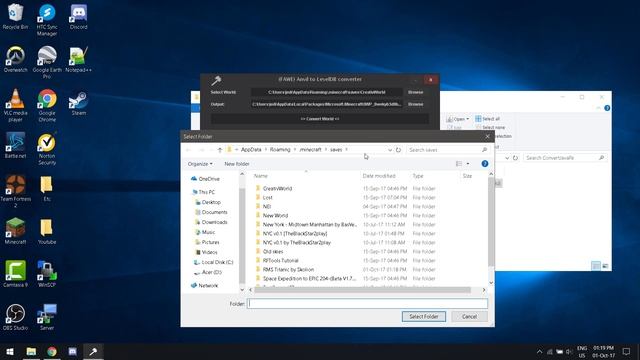
Task: Open the Camtasia 9 desktop shortcut
Action: coord(15,274)
